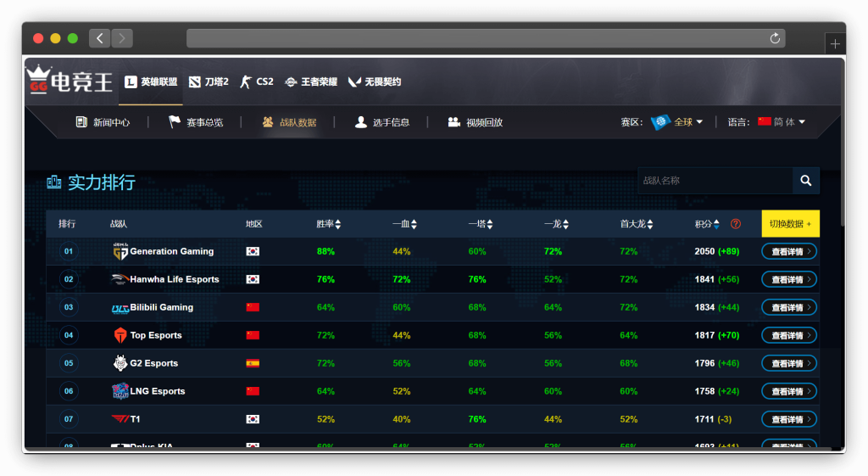Click 查看详情 for Hanwha Life Esports
868x476 pixels.
tap(789, 279)
